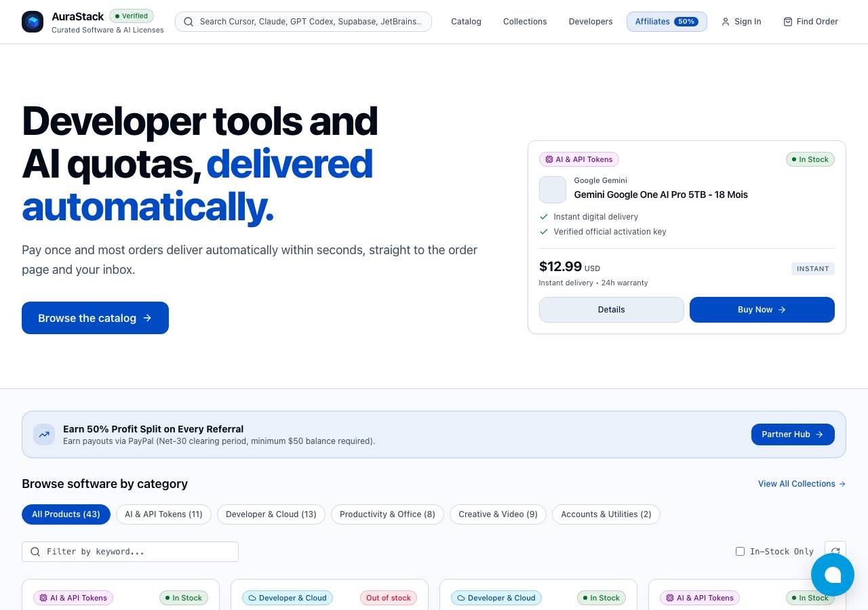This screenshot has height=610, width=868.
Task: Follow the View All Collections link
Action: pos(802,484)
